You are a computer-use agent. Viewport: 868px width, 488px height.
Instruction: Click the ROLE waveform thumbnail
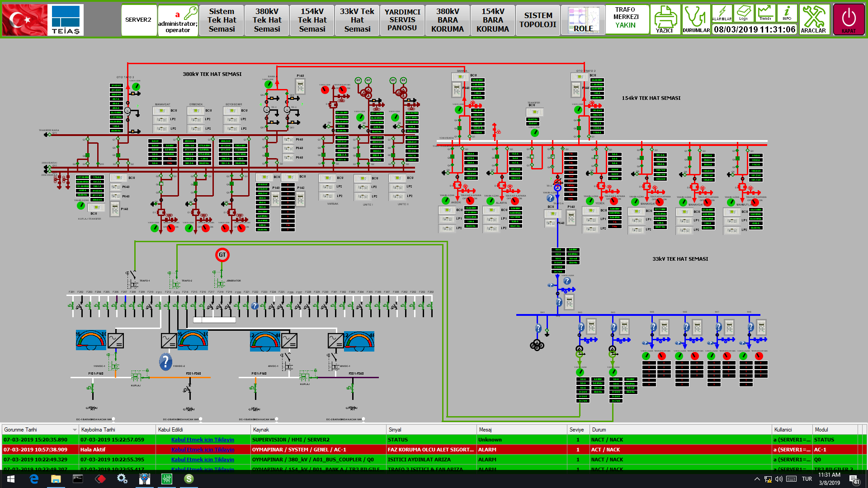(583, 20)
